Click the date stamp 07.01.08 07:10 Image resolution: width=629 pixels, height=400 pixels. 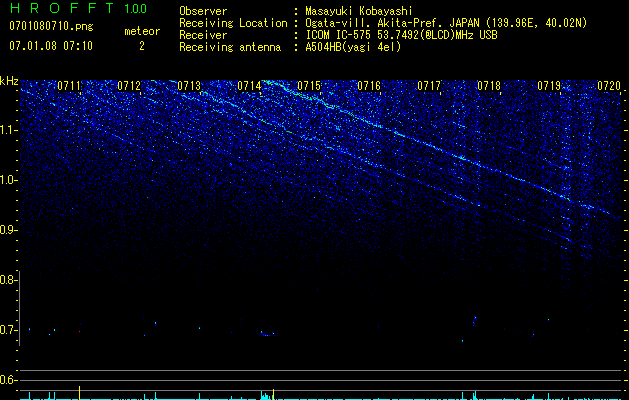[51, 46]
